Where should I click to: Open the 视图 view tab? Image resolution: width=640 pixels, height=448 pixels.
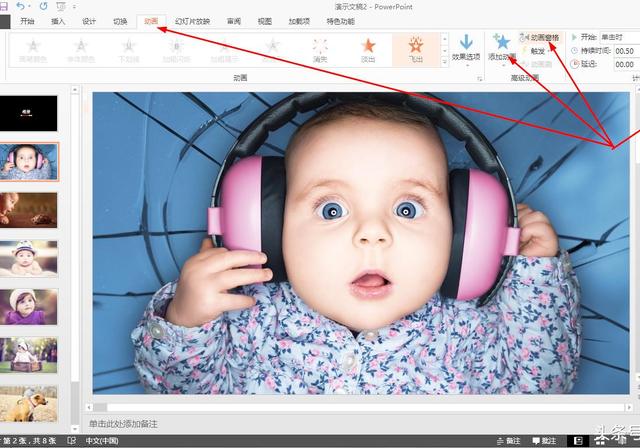264,21
